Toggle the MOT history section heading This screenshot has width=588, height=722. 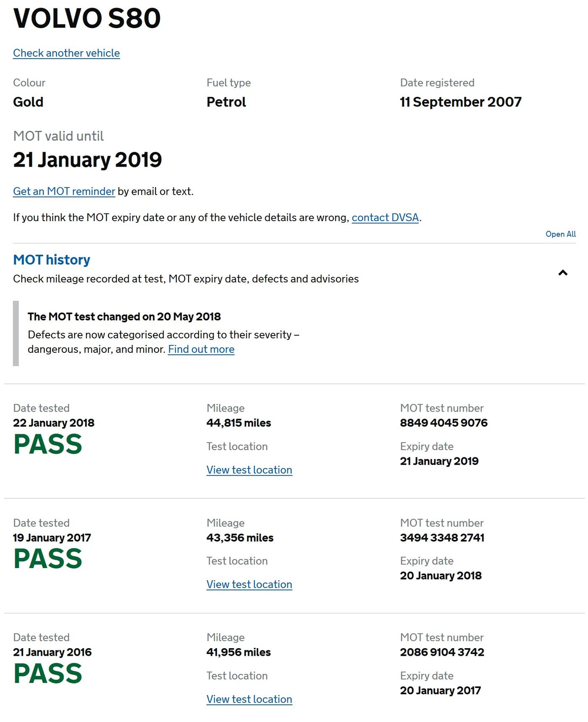click(52, 260)
